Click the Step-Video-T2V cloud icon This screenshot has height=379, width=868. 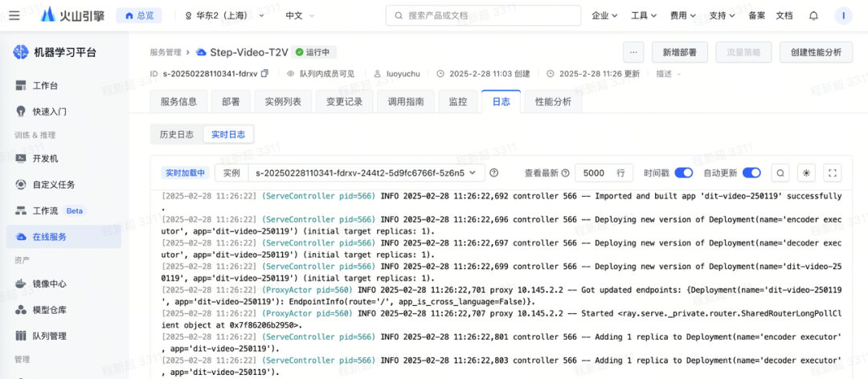coord(201,52)
